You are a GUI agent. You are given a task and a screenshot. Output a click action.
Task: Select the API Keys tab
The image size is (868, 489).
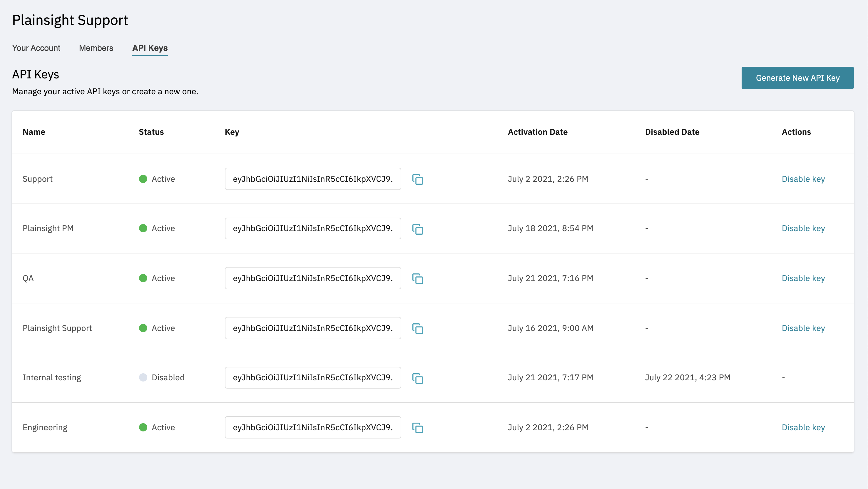(150, 48)
